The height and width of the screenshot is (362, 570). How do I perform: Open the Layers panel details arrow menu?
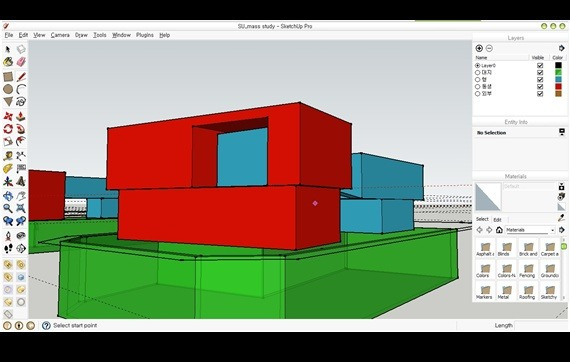click(562, 48)
